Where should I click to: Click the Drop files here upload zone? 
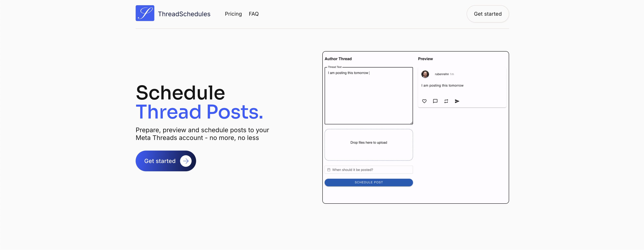(368, 145)
